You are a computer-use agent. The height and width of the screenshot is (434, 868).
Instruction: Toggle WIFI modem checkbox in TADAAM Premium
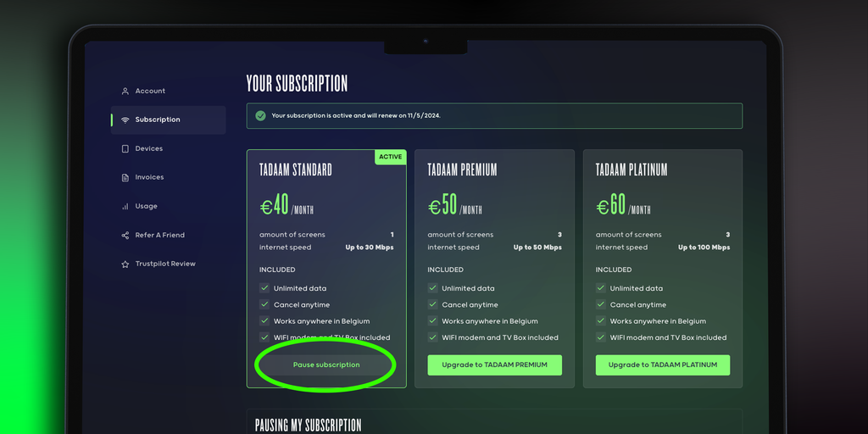[432, 337]
